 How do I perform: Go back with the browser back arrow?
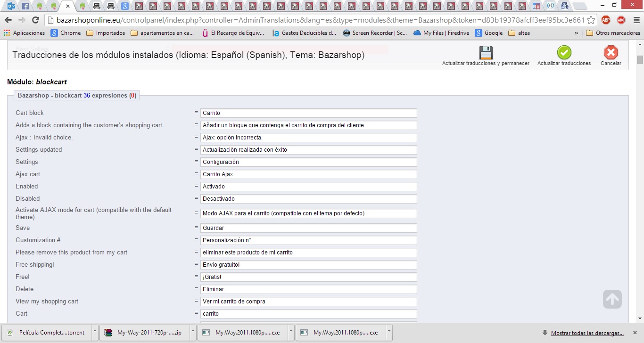coord(8,20)
